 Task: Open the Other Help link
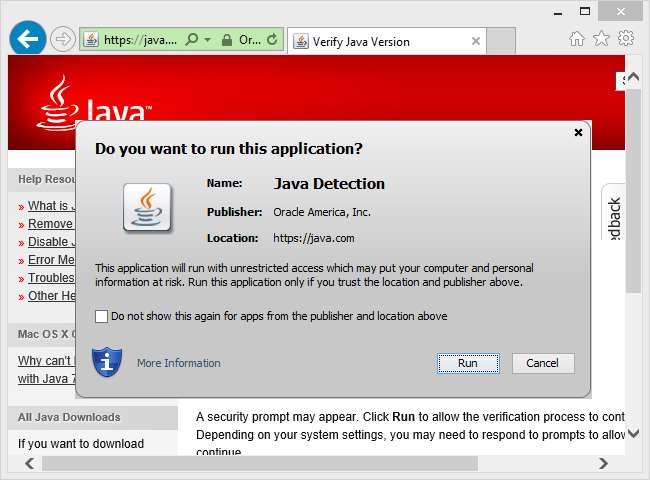[x=51, y=296]
